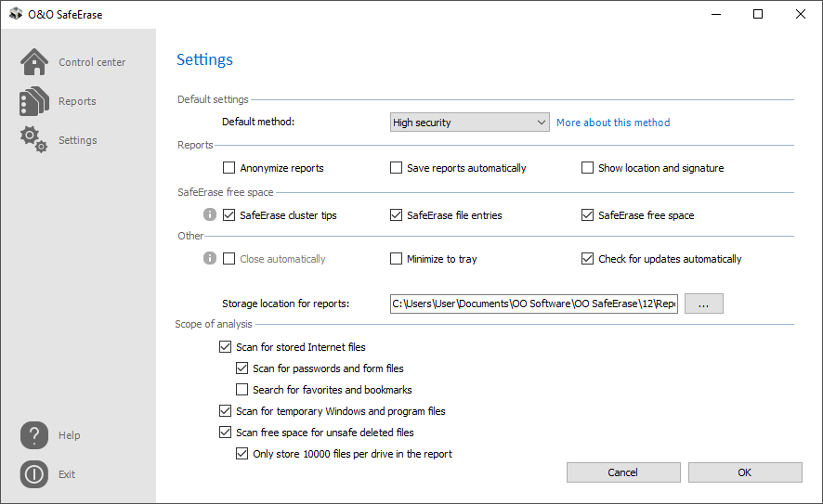Click the 'Other' section heading
The height and width of the screenshot is (504, 823).
(190, 236)
